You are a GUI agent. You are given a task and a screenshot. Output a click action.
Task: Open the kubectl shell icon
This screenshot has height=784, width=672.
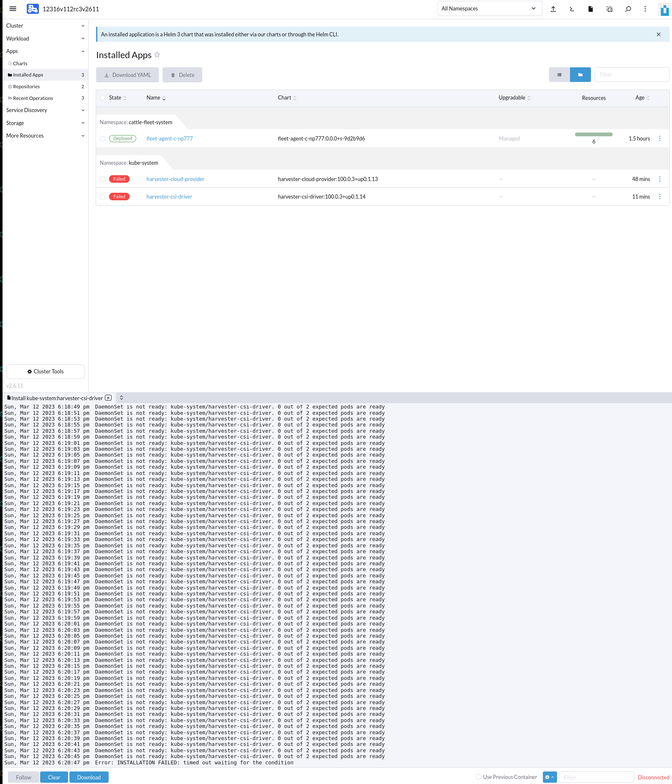click(x=571, y=9)
